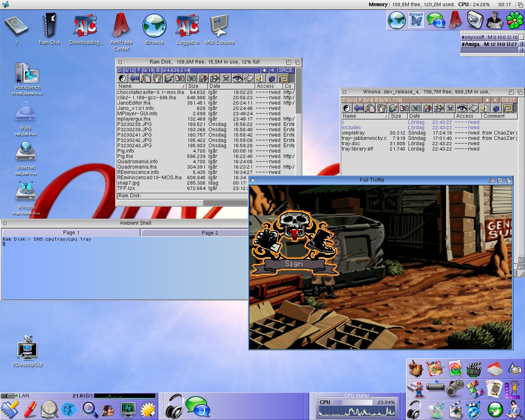Click the up arrow in channel list
Viewport: 525px width, 420px height.
[522, 44]
